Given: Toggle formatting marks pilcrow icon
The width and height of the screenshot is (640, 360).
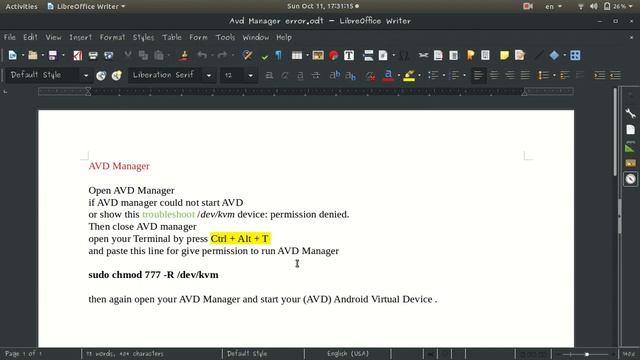Looking at the screenshot, I should (278, 55).
